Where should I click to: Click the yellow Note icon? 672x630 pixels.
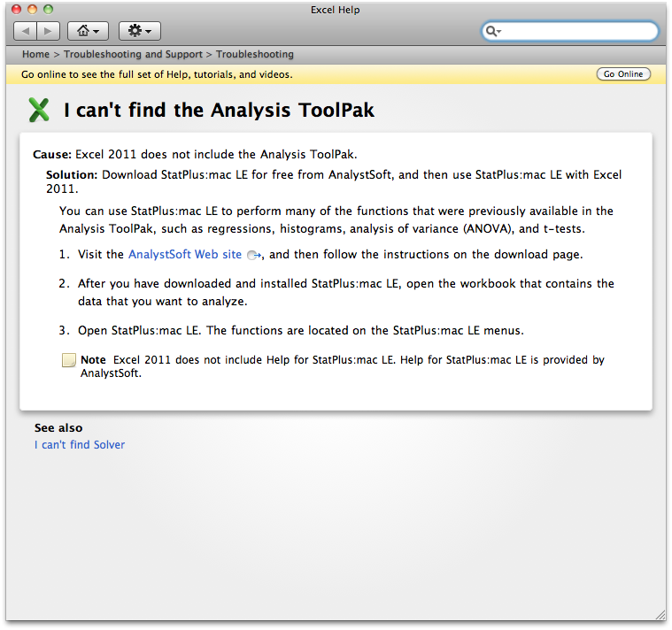(68, 360)
